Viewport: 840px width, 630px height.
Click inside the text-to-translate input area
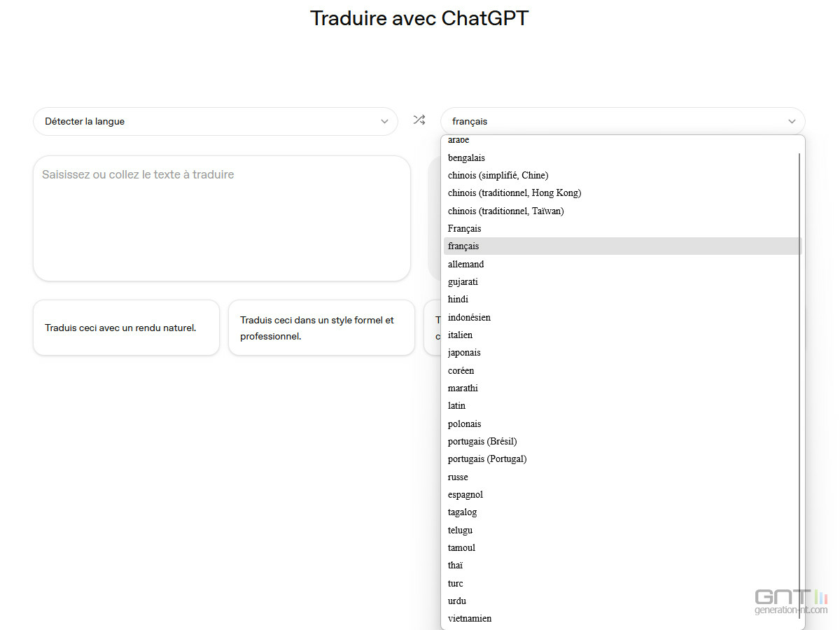[x=221, y=218]
